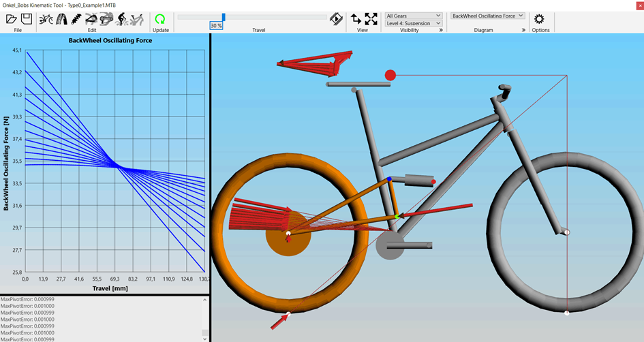Click the Travel slider handle
Image resolution: width=644 pixels, height=342 pixels.
(224, 17)
